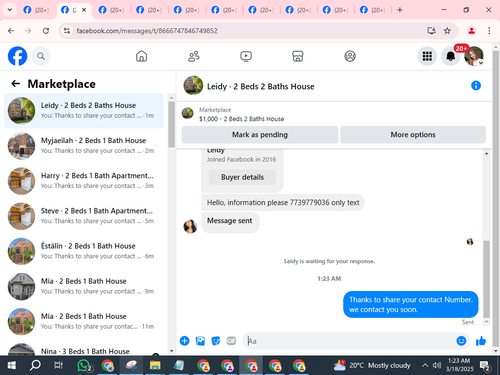Open the account profile picture menu
500x375 pixels.
point(474,56)
